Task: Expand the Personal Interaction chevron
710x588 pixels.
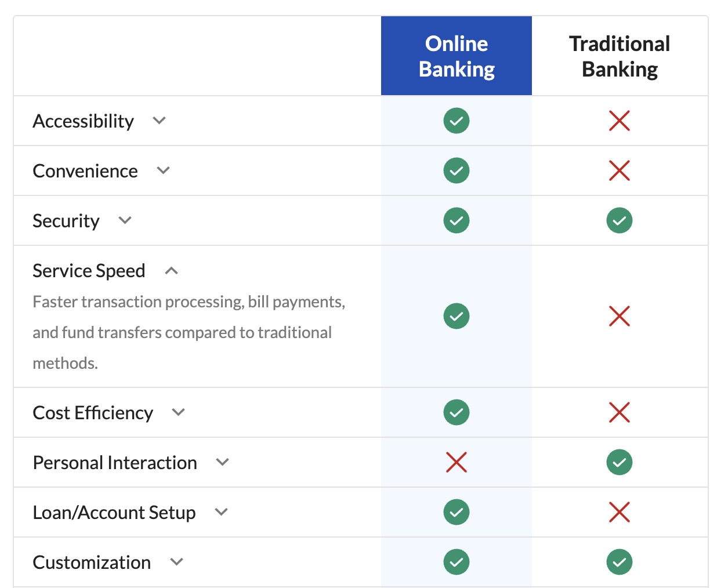Action: click(222, 462)
